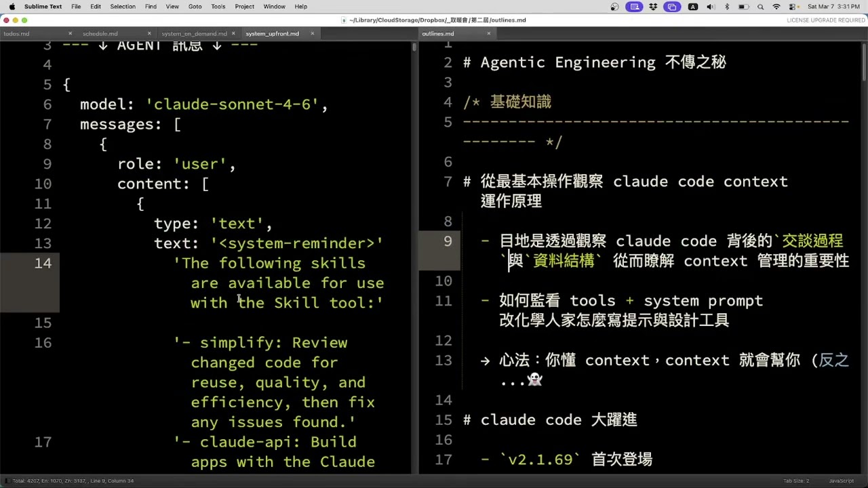The image size is (868, 488).
Task: Click line number 14 in left gutter
Action: [43, 263]
